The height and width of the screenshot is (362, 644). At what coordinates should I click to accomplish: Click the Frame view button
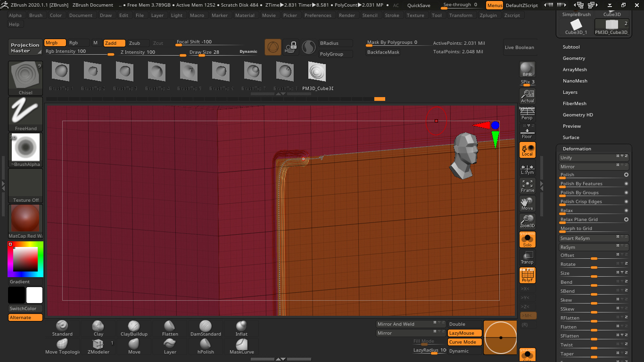tap(528, 186)
